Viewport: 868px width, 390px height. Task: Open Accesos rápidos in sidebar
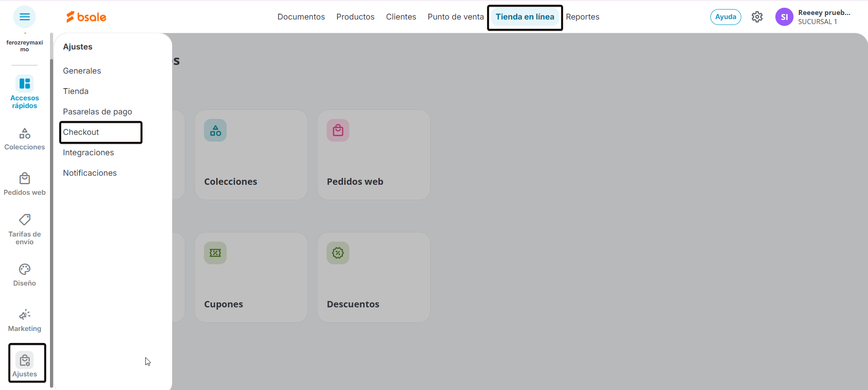coord(25,92)
